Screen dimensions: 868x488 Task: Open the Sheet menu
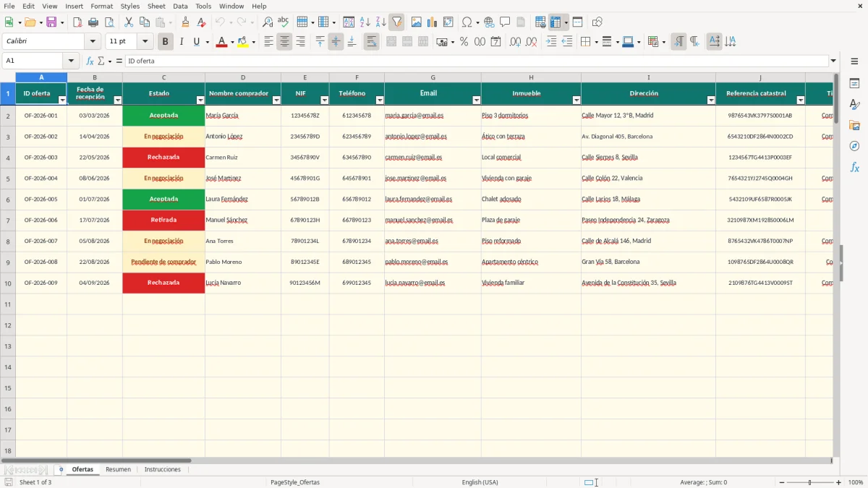tap(156, 6)
